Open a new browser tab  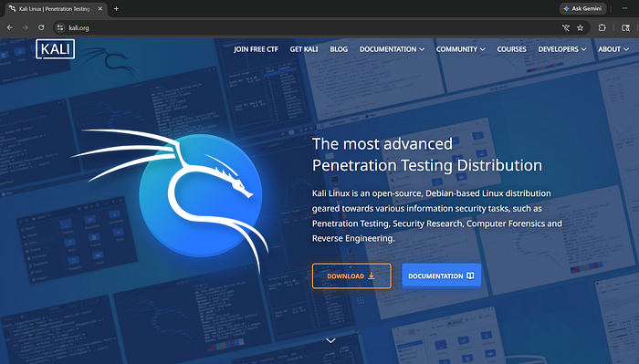116,8
